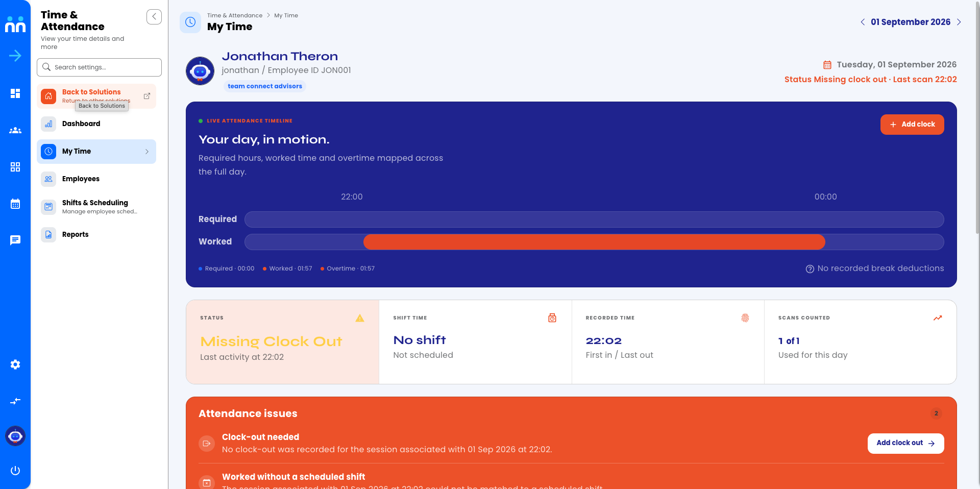Click the Time & Attendance breadcrumb link
The width and height of the screenshot is (980, 489).
coord(235,15)
